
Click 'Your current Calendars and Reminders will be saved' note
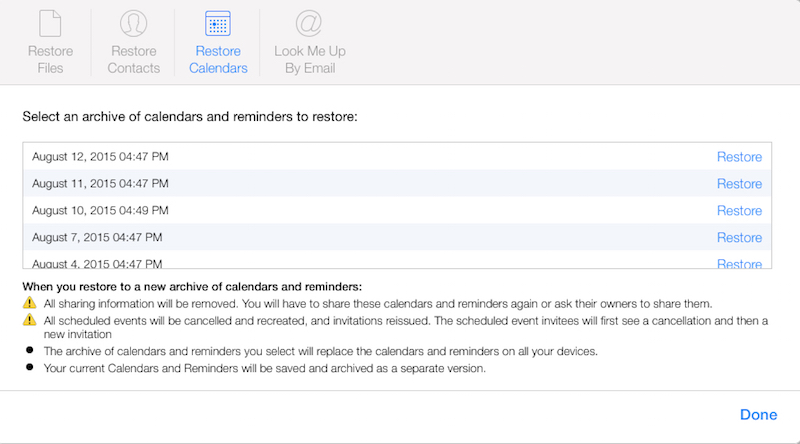264,368
